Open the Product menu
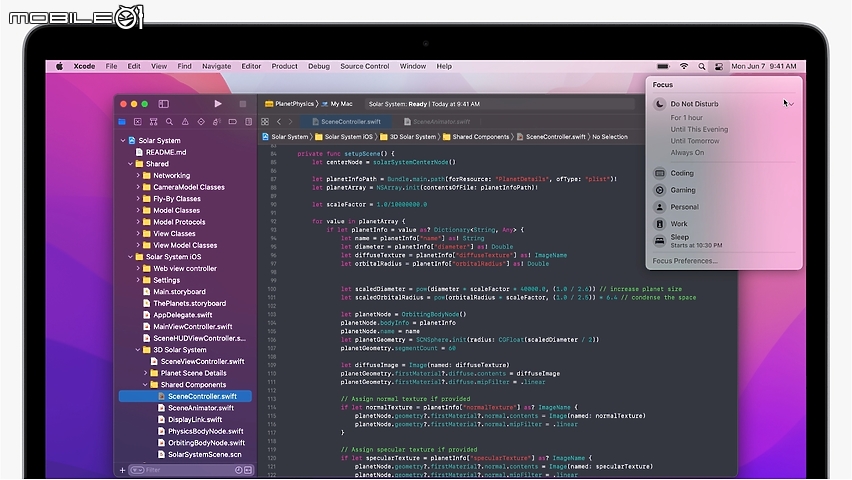This screenshot has height=480, width=852. pos(284,66)
